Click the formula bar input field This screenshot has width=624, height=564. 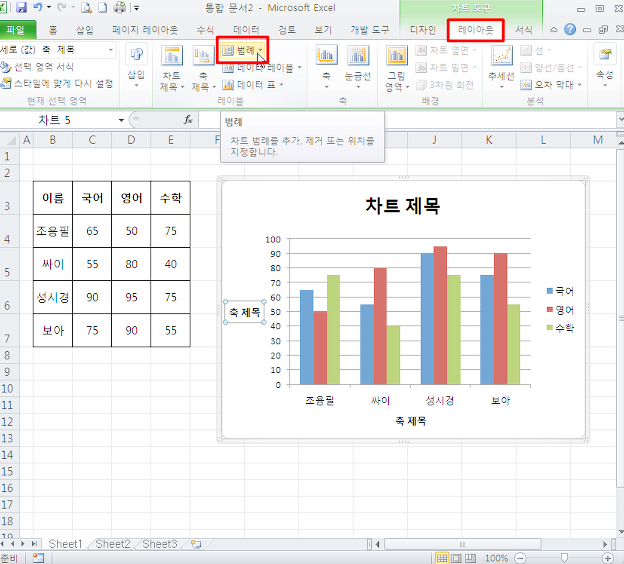pyautogui.click(x=407, y=119)
